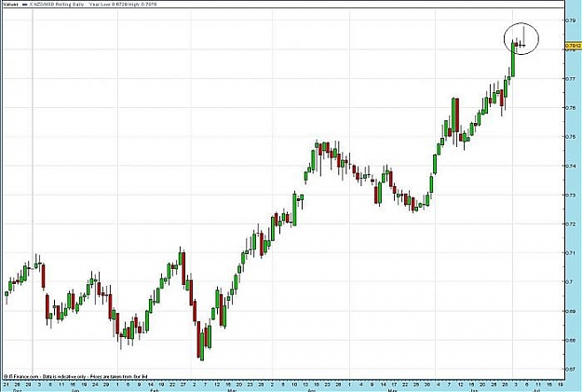
Task: Click the 0.71 price axis label
Action: pyautogui.click(x=571, y=252)
